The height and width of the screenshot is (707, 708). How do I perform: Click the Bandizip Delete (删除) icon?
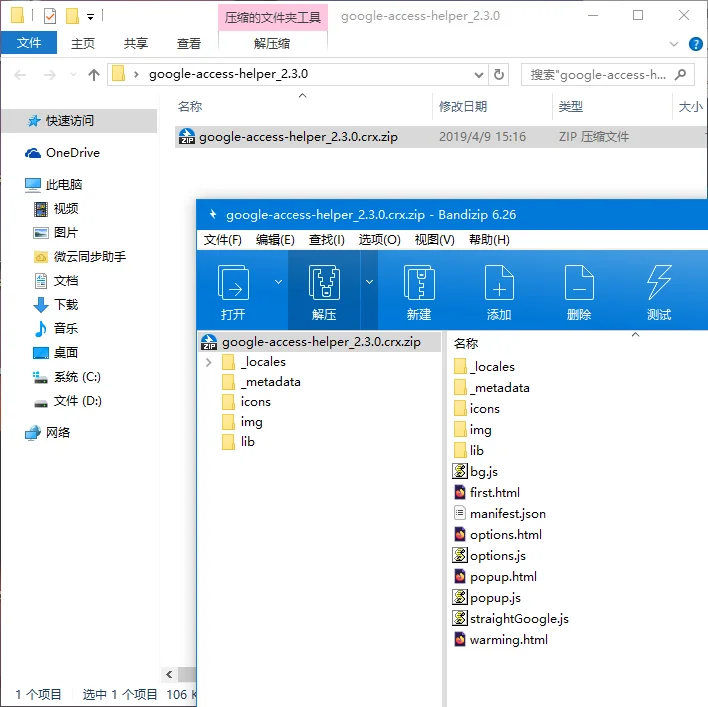579,283
